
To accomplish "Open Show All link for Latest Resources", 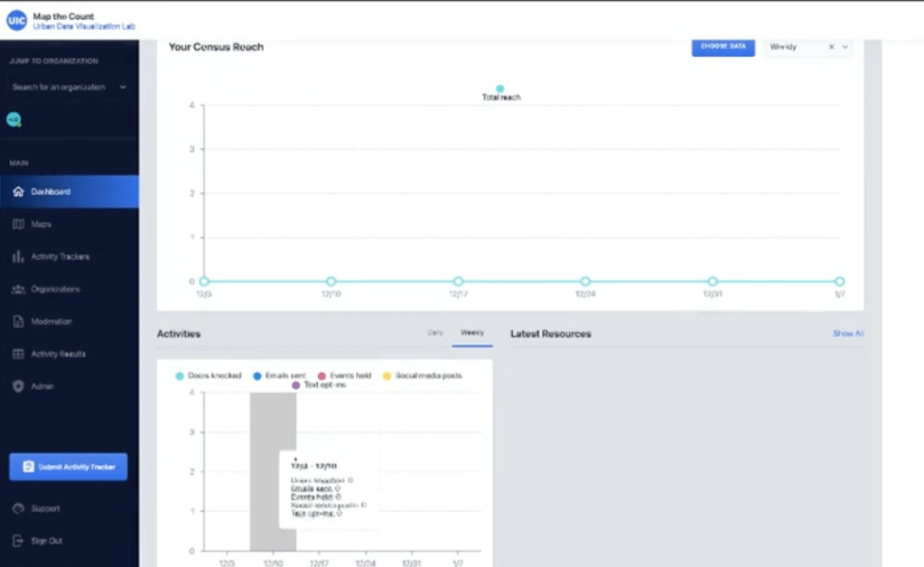I will click(847, 333).
